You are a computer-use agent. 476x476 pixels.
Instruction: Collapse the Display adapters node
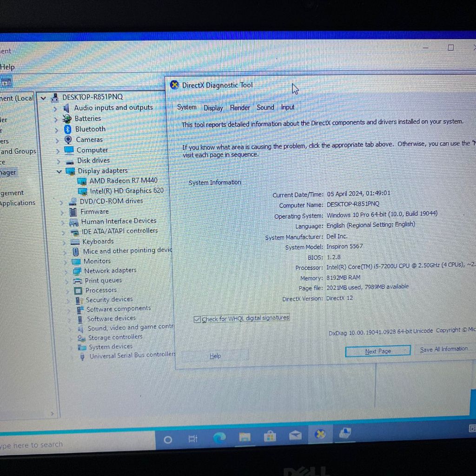tap(59, 172)
